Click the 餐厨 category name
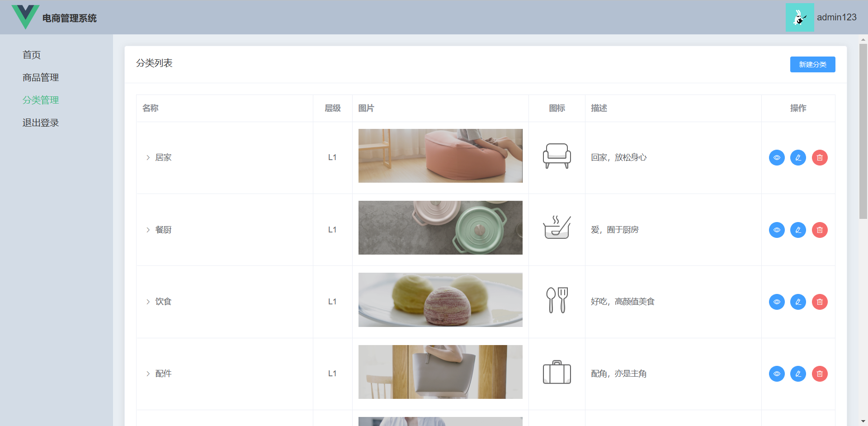Image resolution: width=868 pixels, height=426 pixels. coord(163,230)
